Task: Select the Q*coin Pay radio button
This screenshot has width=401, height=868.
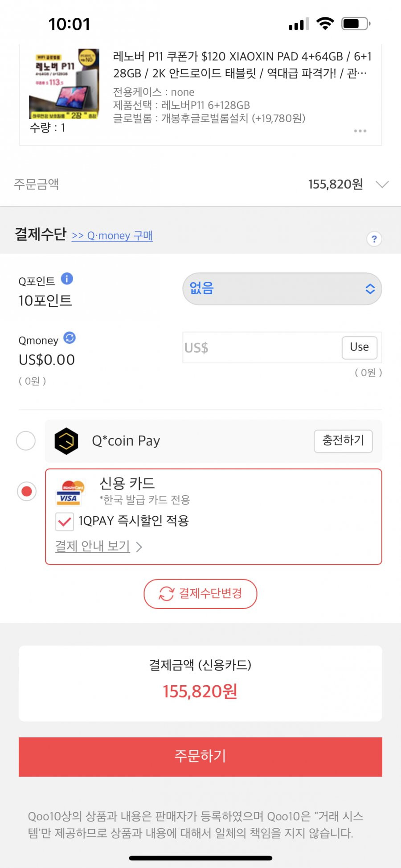Action: (26, 440)
